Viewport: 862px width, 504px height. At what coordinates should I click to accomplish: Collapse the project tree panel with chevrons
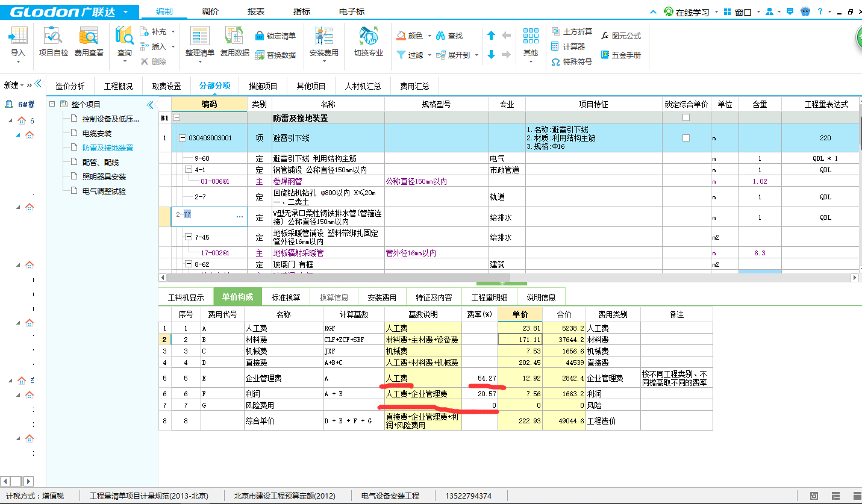(150, 105)
